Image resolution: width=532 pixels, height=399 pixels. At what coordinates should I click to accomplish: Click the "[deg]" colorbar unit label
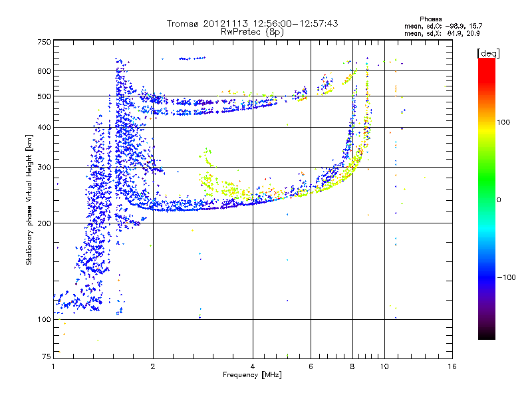[x=488, y=54]
